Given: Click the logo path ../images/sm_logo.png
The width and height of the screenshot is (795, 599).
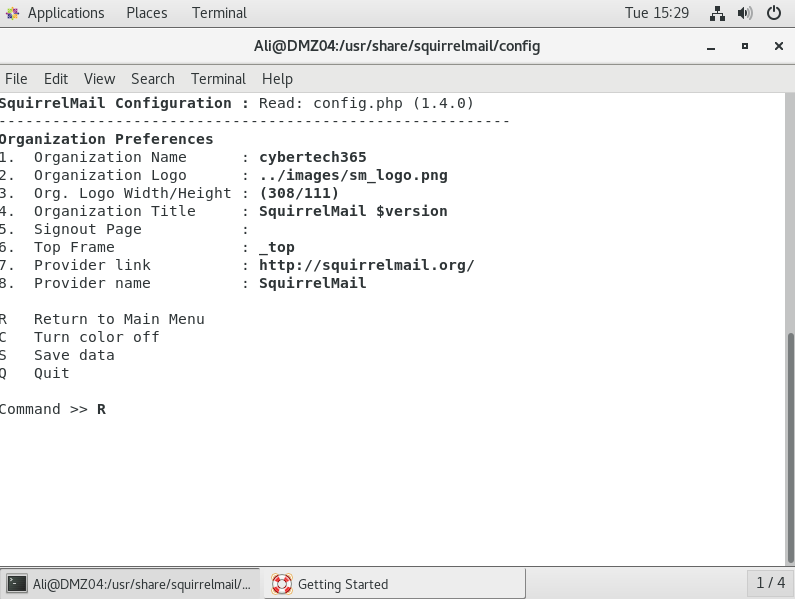Looking at the screenshot, I should point(353,175).
